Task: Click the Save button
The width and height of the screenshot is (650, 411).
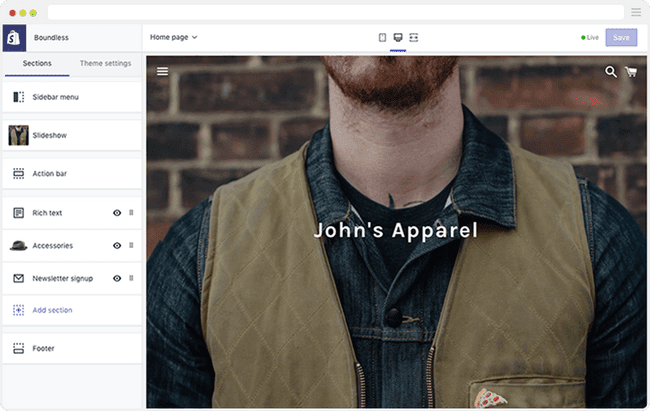Action: [x=621, y=38]
